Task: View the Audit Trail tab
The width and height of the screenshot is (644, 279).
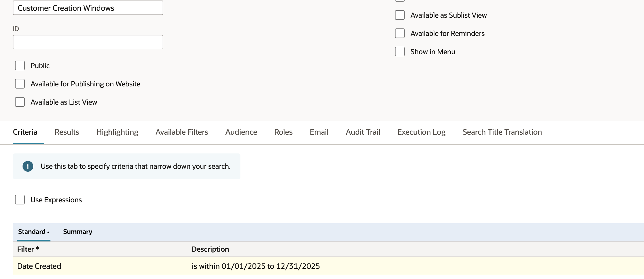Action: coord(363,132)
